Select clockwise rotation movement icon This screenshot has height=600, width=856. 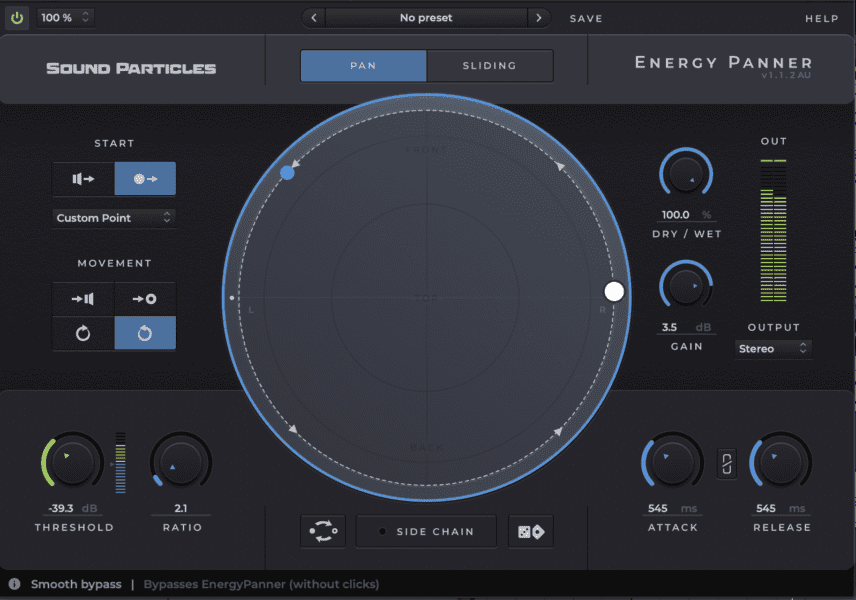point(83,333)
